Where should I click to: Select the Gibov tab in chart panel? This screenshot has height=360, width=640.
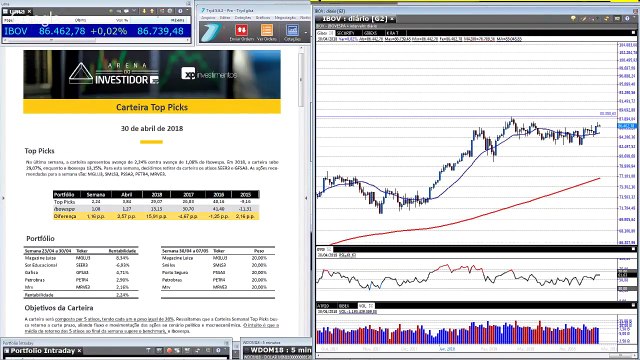(325, 33)
